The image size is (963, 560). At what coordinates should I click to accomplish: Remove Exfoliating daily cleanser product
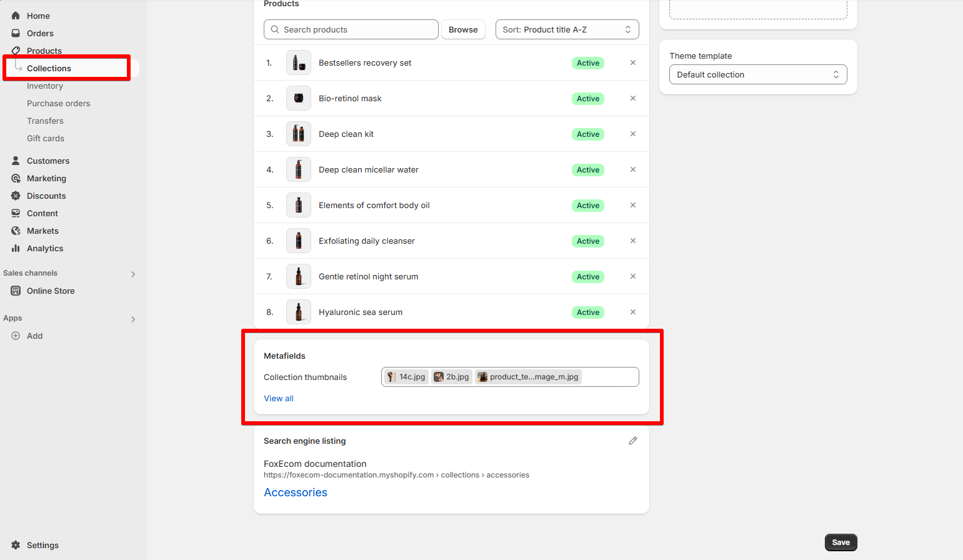(x=633, y=241)
